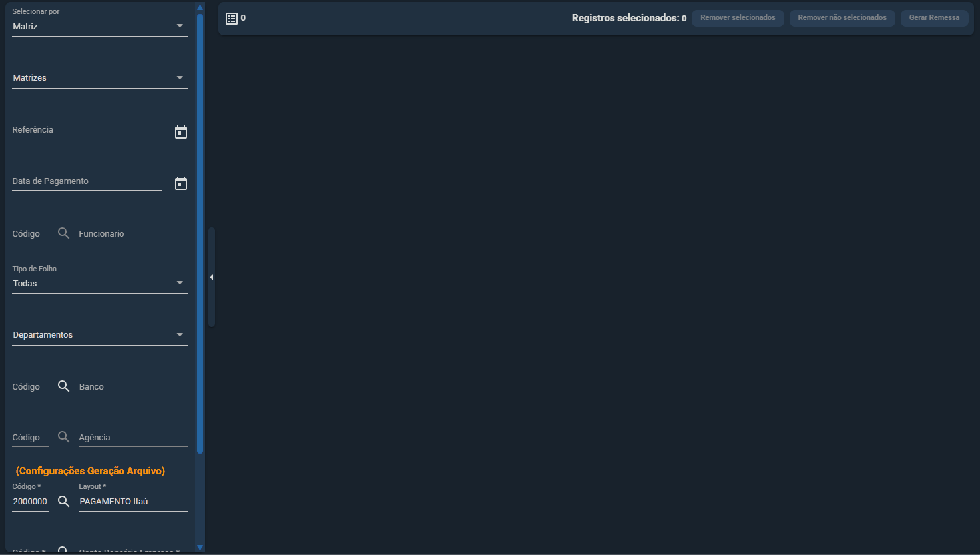Click the Configurações Geração Arquivo heading

tap(91, 471)
